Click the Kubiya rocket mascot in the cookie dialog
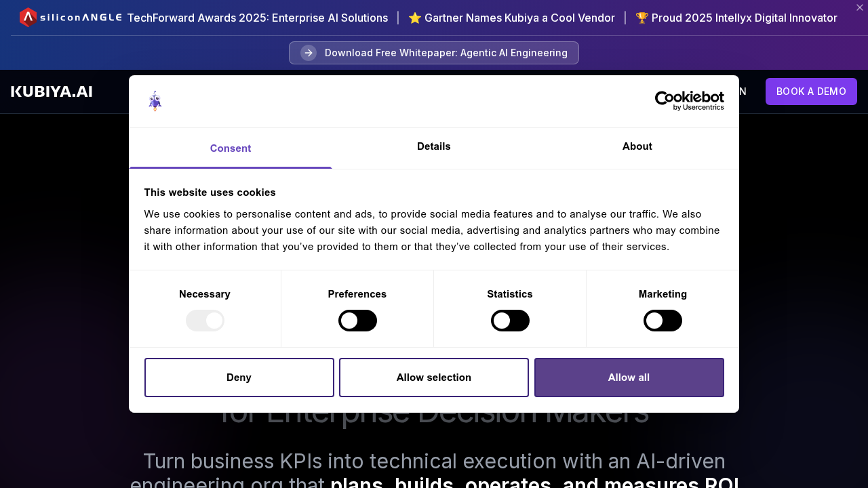868x488 pixels. (x=154, y=100)
